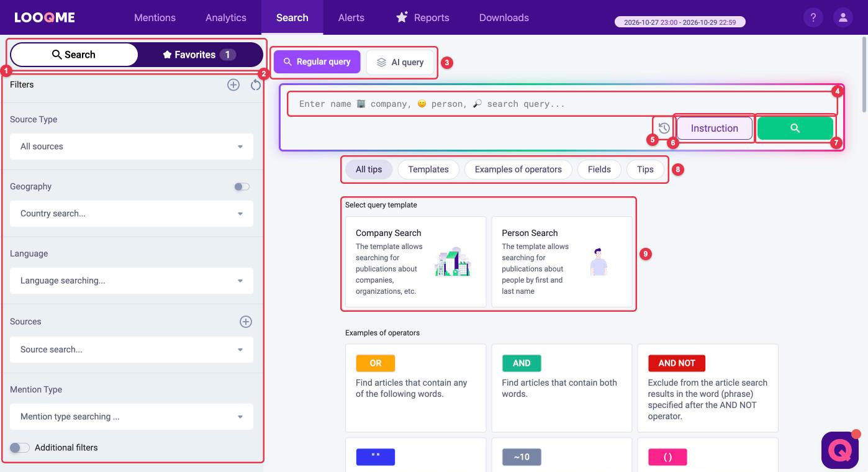Open the Analytics tab
Image resolution: width=868 pixels, height=472 pixels.
[226, 17]
